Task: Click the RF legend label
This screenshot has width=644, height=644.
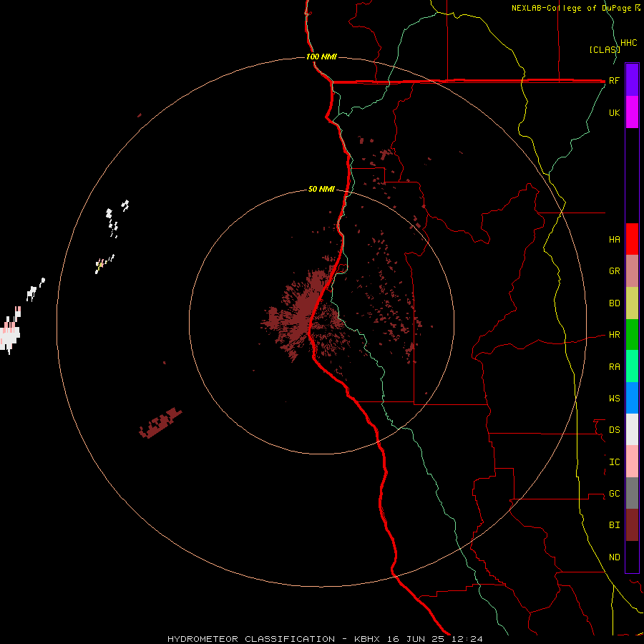Action: (614, 80)
